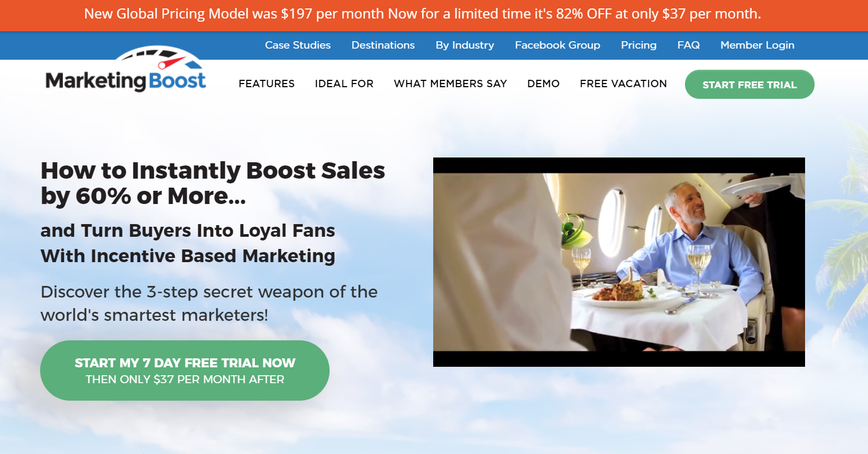Click the 'How to Instantly Boost Sales' headline
The image size is (868, 454).
point(213,183)
